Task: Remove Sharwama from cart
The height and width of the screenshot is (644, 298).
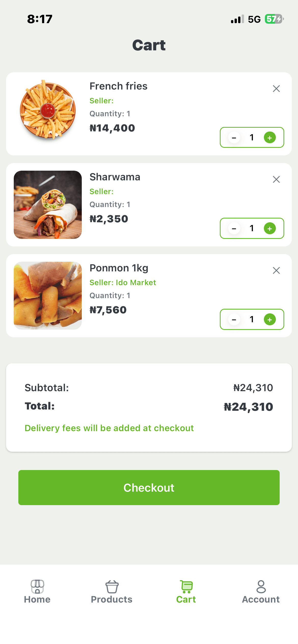Action: (276, 179)
